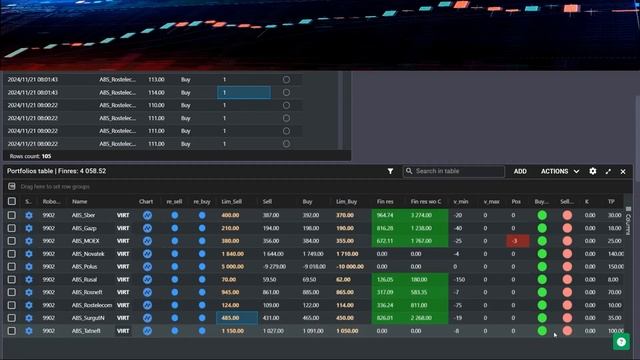Click red Sell circle for ABS_Rostelecom
The image size is (640, 360).
(567, 305)
